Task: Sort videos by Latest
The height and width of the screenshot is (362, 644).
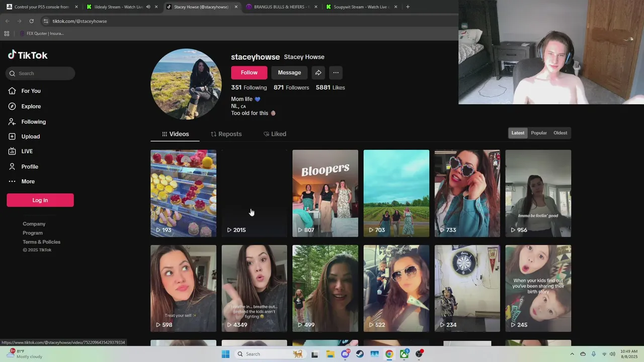Action: point(518,133)
